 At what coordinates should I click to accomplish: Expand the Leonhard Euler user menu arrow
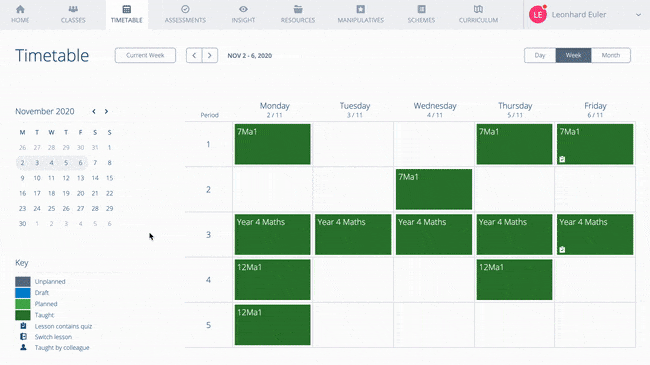[638, 15]
